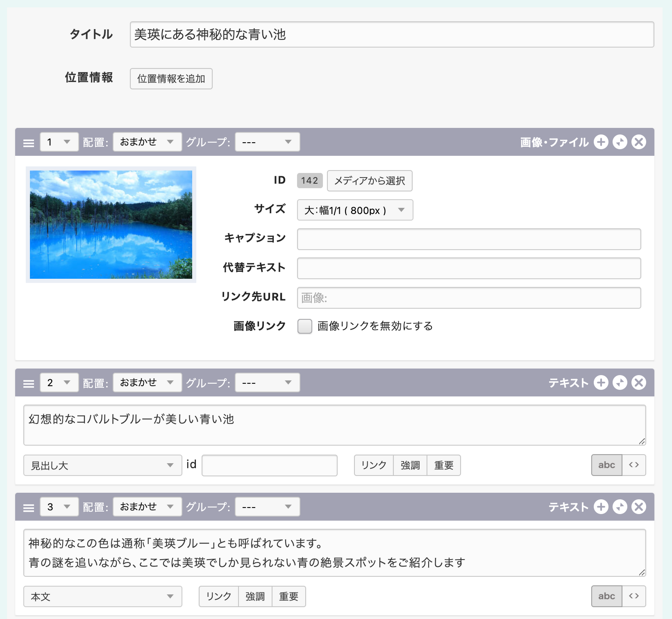Screen dimensions: 672x619
Task: Switch unit 2 editor to abc mode
Action: [x=606, y=465]
